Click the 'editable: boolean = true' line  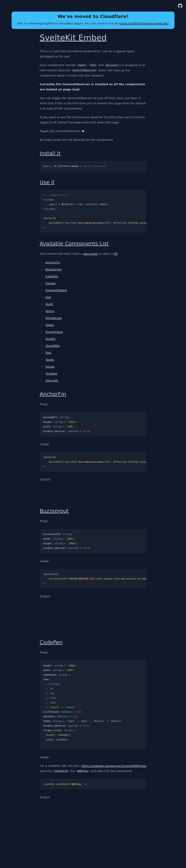point(60,716)
